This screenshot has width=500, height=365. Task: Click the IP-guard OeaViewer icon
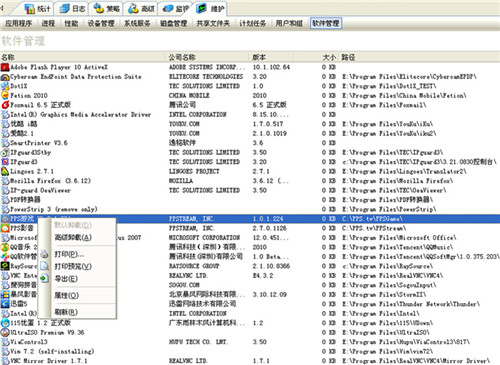pos(5,190)
